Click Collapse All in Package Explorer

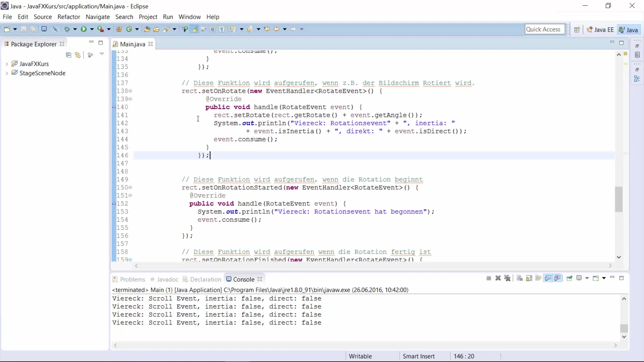click(x=69, y=55)
